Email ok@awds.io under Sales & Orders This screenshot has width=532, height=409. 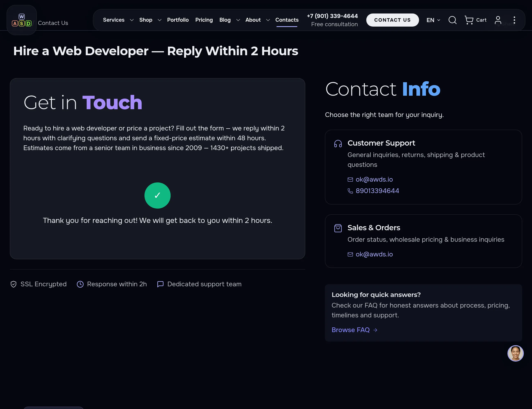[x=374, y=254]
